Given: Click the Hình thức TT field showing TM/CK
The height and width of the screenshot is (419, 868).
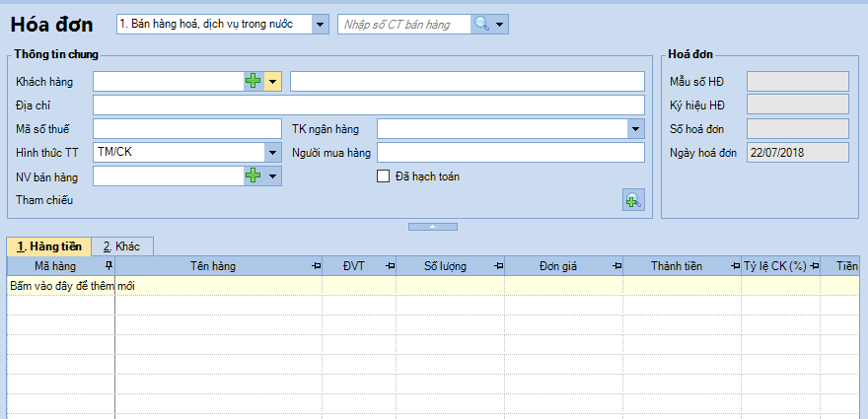Looking at the screenshot, I should (x=179, y=152).
